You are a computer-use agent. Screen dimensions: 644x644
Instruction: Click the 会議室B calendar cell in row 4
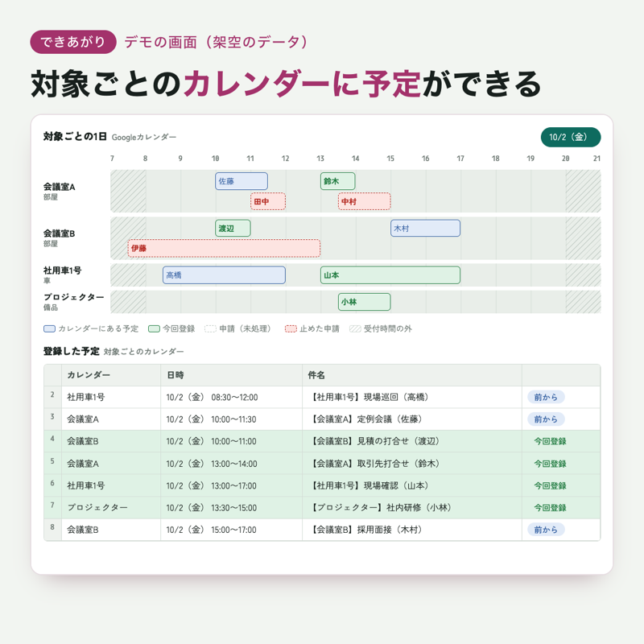pos(111,441)
